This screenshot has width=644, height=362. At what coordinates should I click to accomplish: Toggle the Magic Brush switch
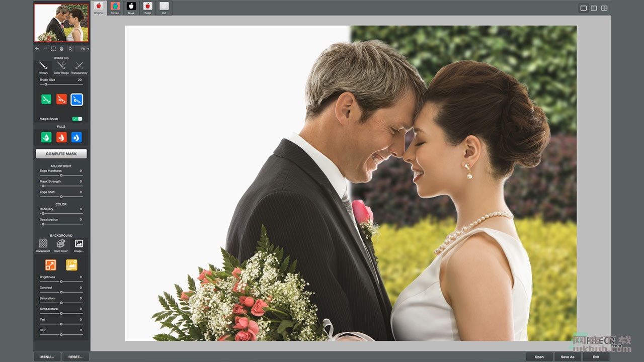tap(77, 119)
